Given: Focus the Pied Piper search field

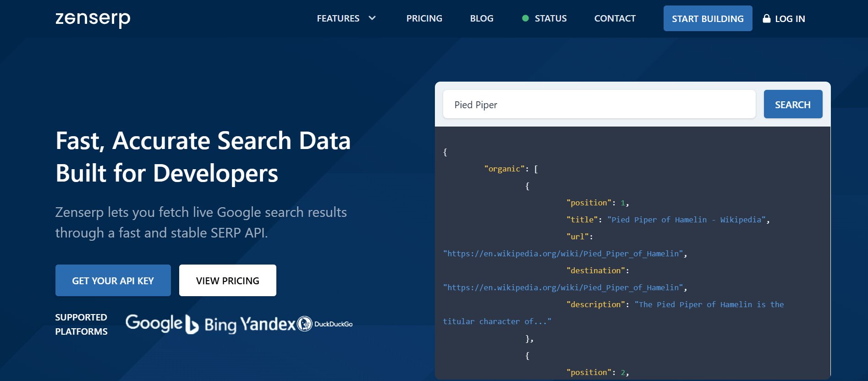Looking at the screenshot, I should click(x=599, y=105).
